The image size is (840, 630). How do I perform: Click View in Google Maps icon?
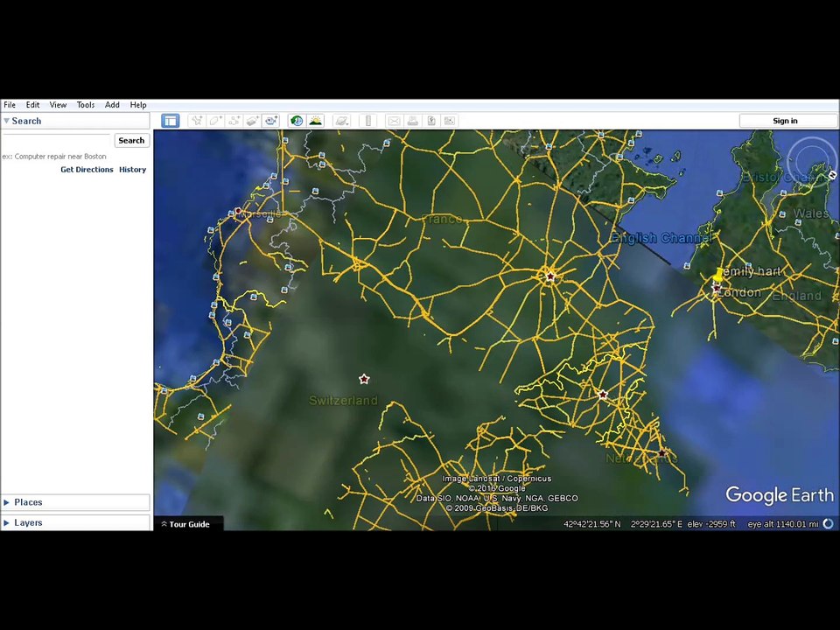tap(450, 121)
